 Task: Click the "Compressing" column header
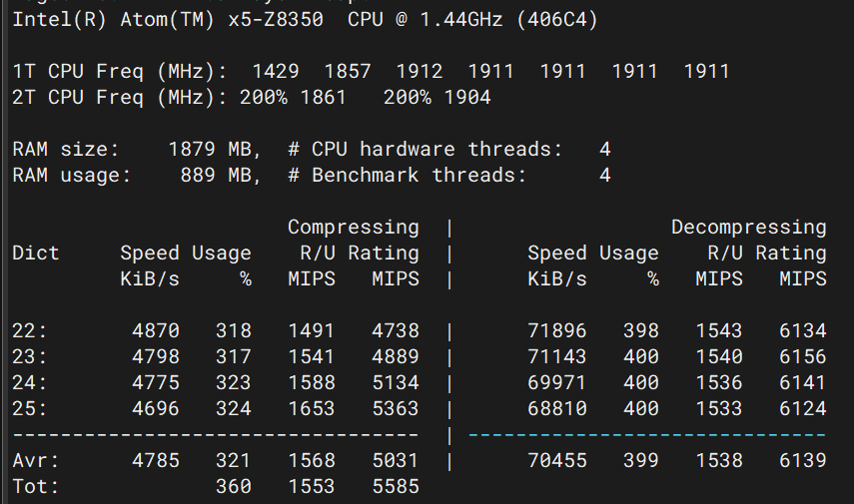click(353, 228)
